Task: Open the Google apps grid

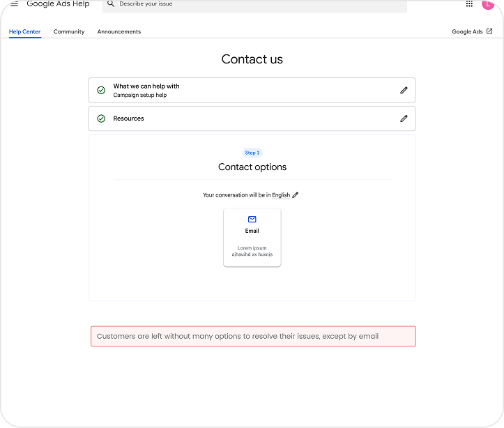Action: [469, 4]
